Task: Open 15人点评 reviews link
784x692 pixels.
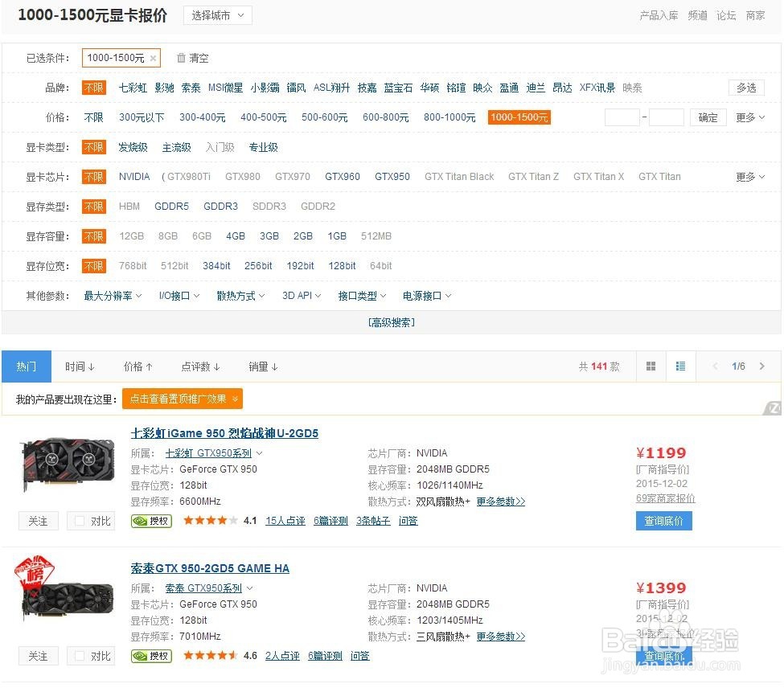Action: click(x=285, y=521)
